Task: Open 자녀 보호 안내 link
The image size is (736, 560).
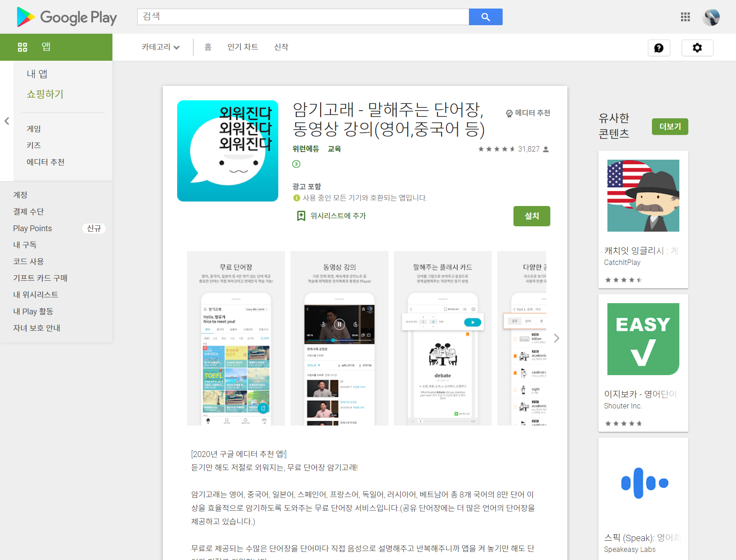Action: click(x=36, y=328)
